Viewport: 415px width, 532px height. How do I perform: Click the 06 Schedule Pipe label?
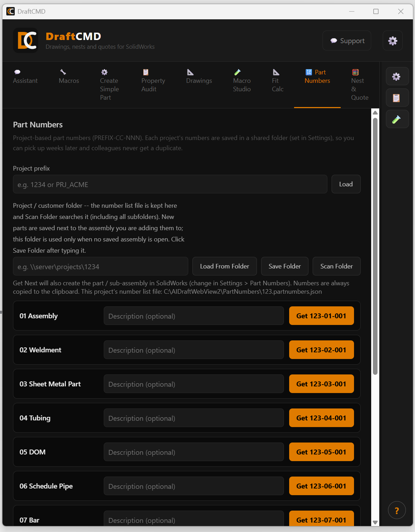[x=46, y=486]
